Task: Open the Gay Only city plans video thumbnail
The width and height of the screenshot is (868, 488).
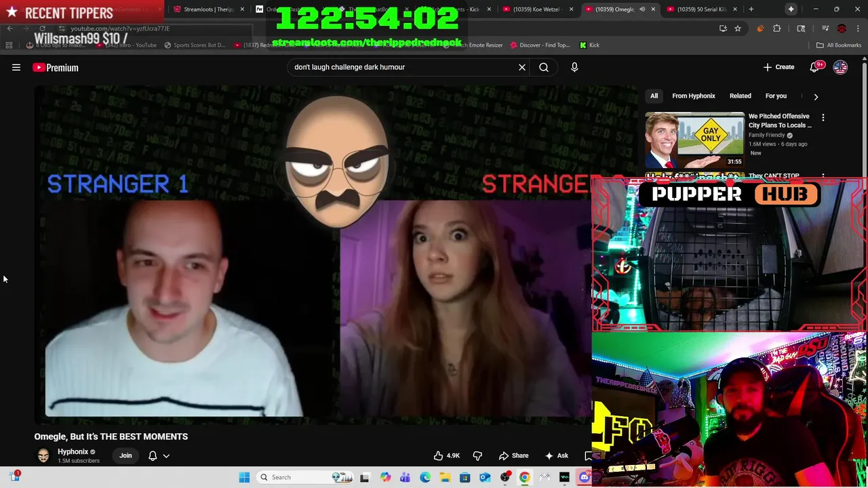Action: 694,140
